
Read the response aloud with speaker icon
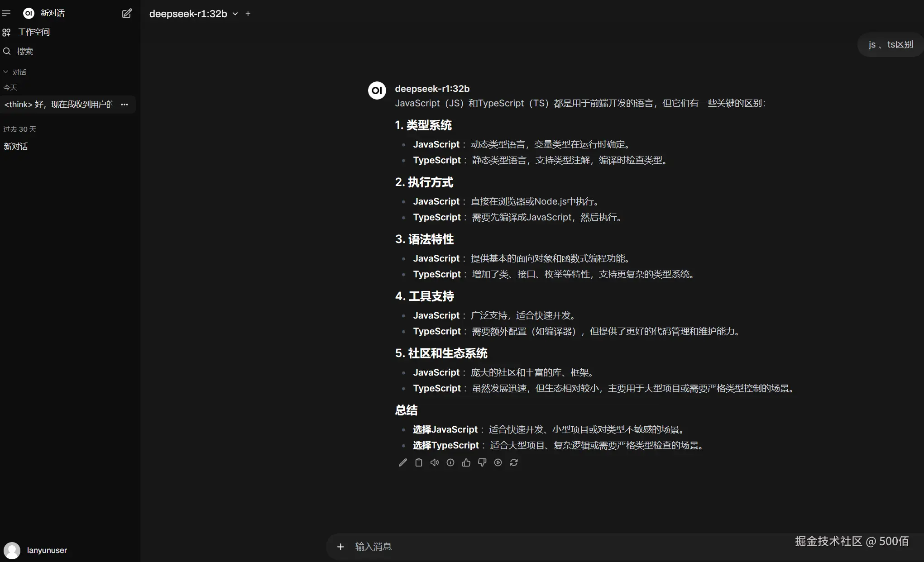[x=434, y=462]
